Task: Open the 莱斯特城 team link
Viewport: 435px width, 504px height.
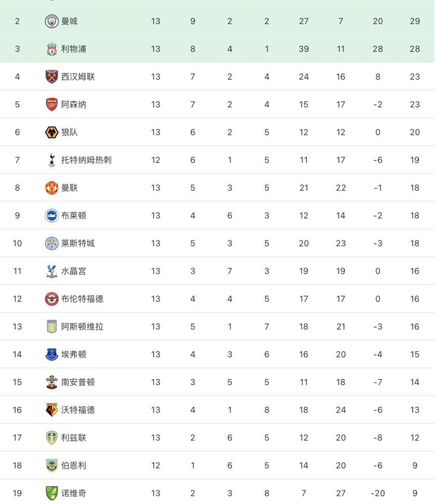Action: click(x=78, y=243)
